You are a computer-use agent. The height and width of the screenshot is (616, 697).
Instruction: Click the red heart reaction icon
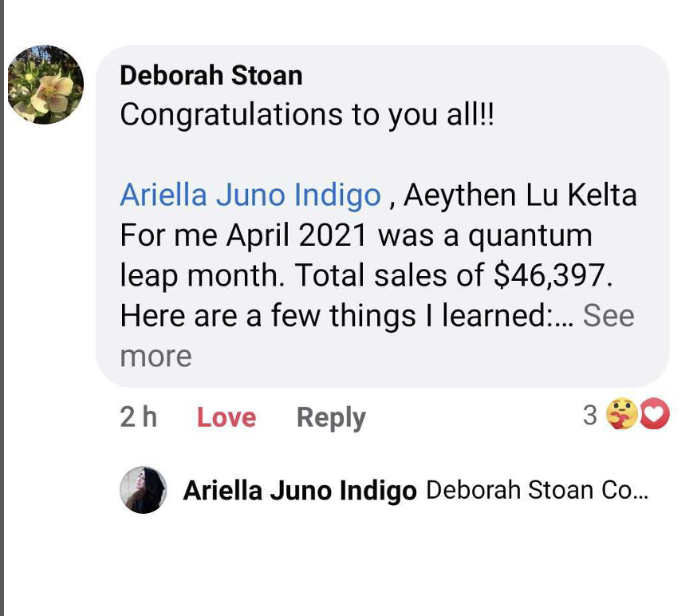pos(654,414)
